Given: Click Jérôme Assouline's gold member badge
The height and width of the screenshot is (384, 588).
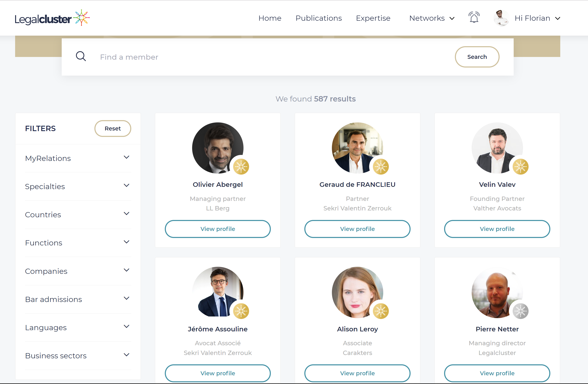Looking at the screenshot, I should coord(241,311).
